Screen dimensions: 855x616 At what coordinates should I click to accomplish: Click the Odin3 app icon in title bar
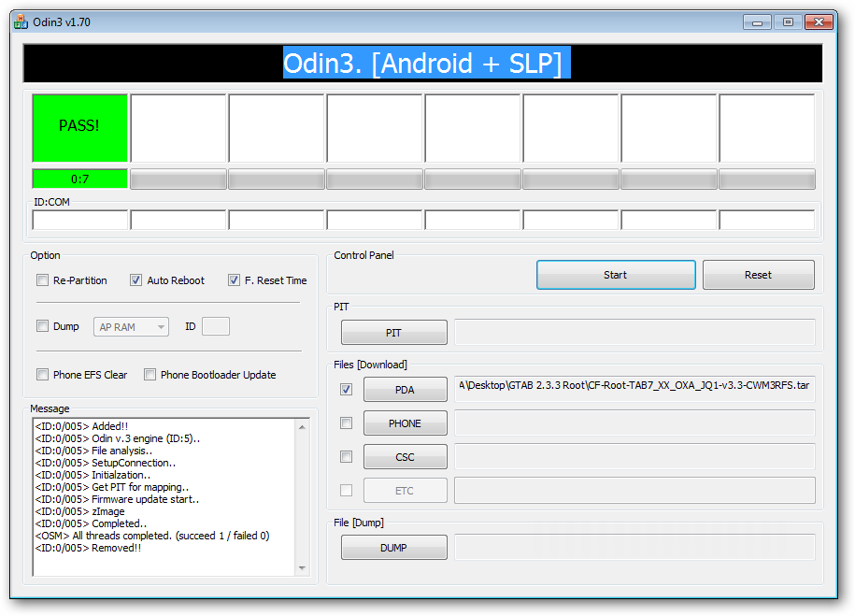[21, 21]
